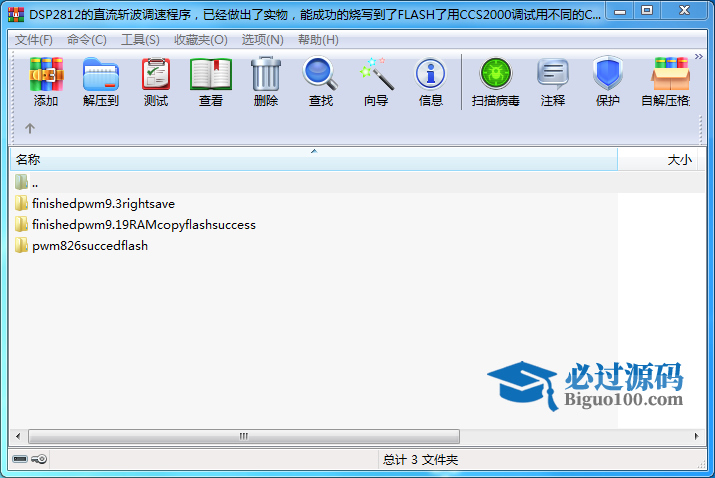Open the Commands (命令) menu
Viewport: 715px width, 478px height.
click(x=87, y=40)
